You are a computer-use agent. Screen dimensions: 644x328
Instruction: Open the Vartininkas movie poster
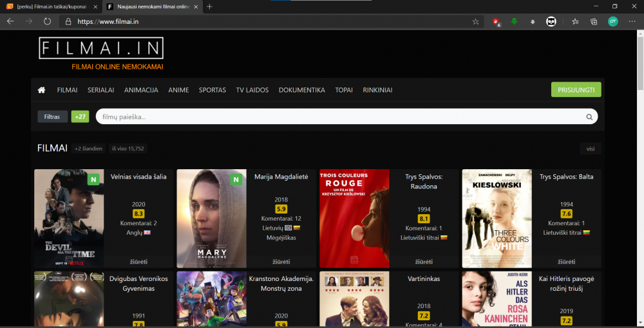pos(354,299)
